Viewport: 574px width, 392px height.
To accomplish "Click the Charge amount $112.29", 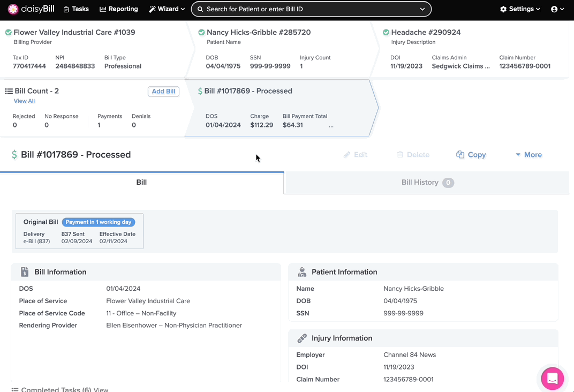I will click(x=261, y=125).
